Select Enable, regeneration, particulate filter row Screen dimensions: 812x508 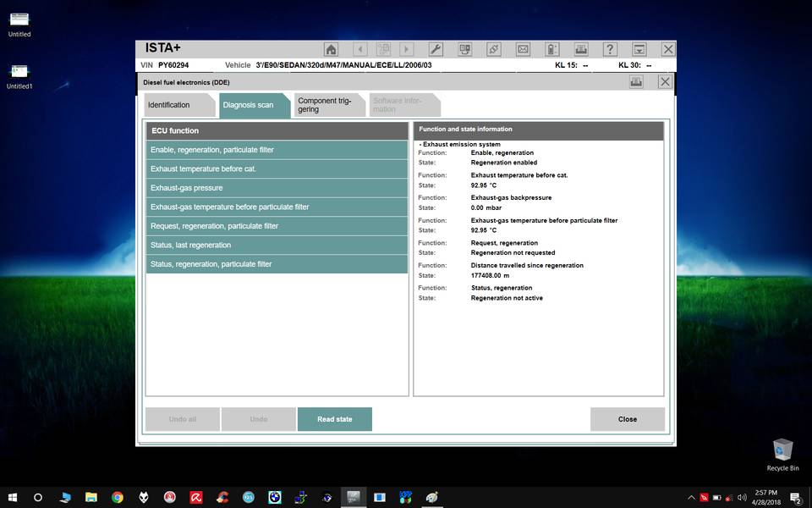[x=277, y=150]
